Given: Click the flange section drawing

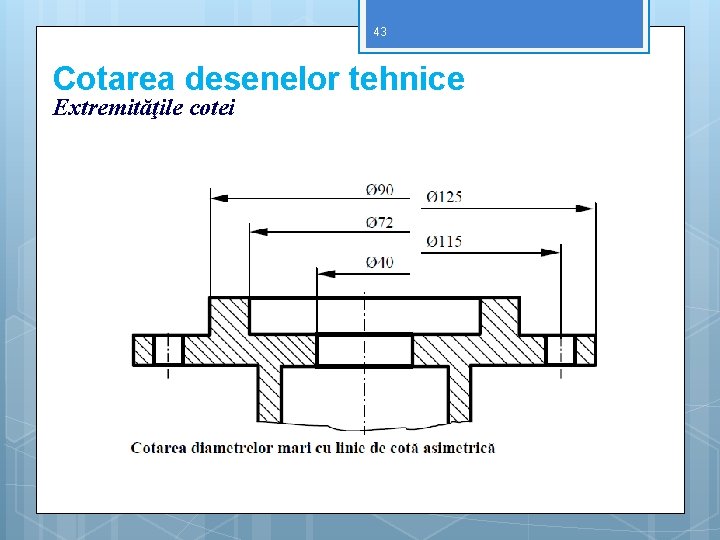Looking at the screenshot, I should (x=364, y=363).
